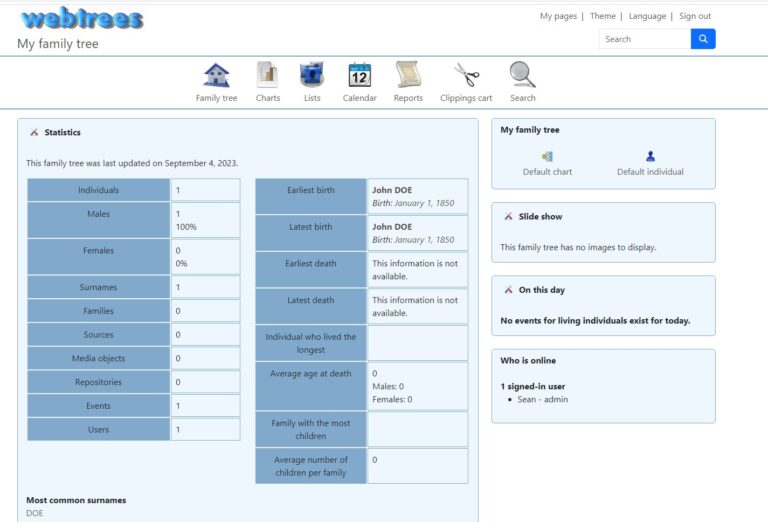The width and height of the screenshot is (768, 522).
Task: Click the Surnames statistic label
Action: click(x=98, y=287)
